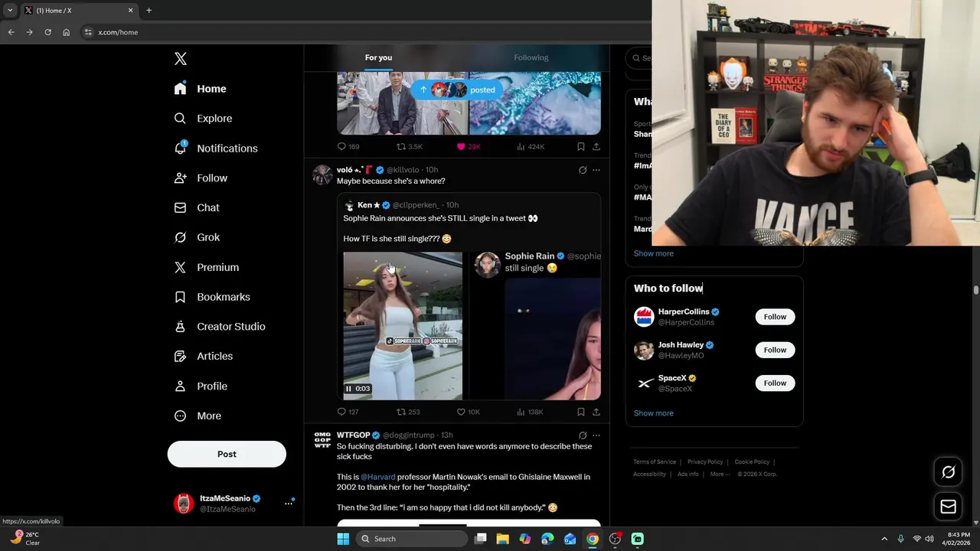The width and height of the screenshot is (980, 551).
Task: Open Terms of Service link
Action: pyautogui.click(x=655, y=462)
